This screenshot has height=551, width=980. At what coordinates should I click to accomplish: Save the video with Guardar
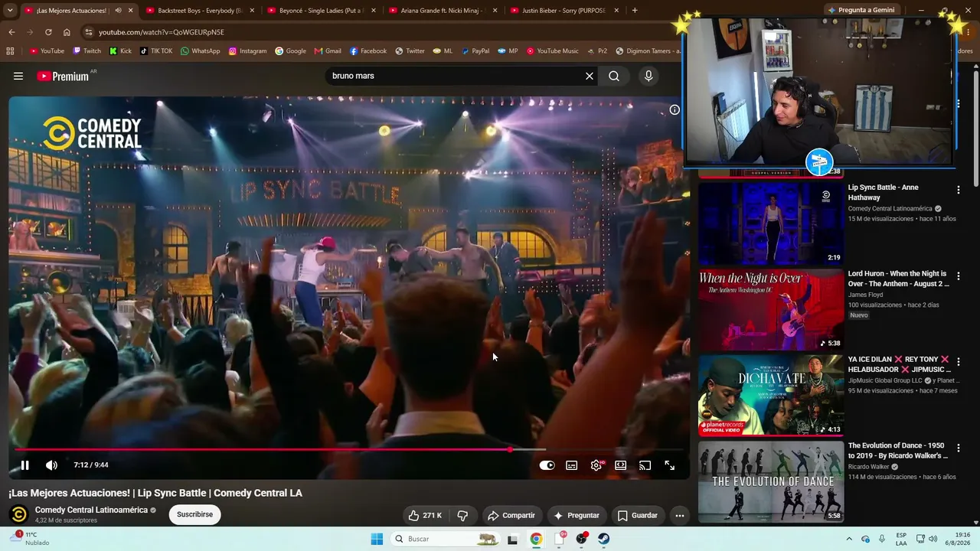tap(638, 515)
